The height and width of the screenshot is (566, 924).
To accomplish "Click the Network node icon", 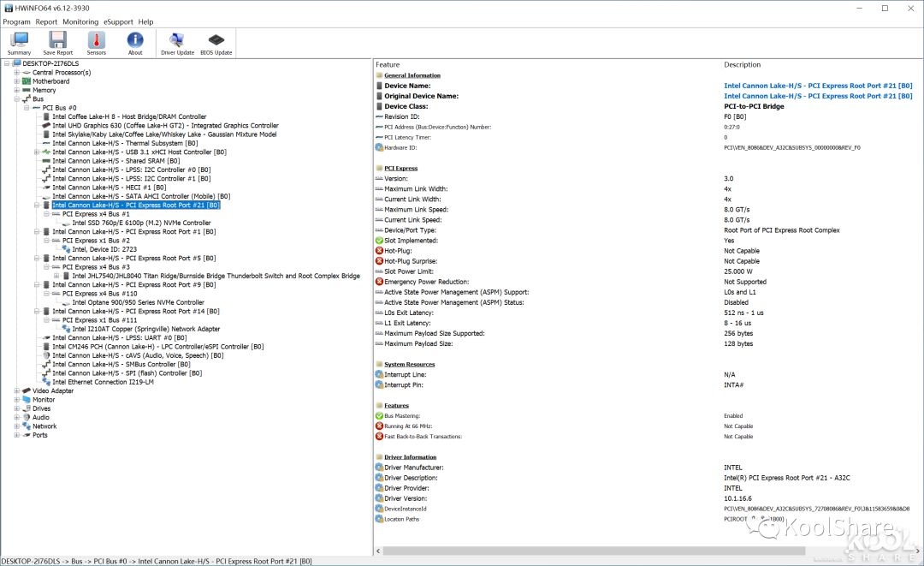I will 27,426.
